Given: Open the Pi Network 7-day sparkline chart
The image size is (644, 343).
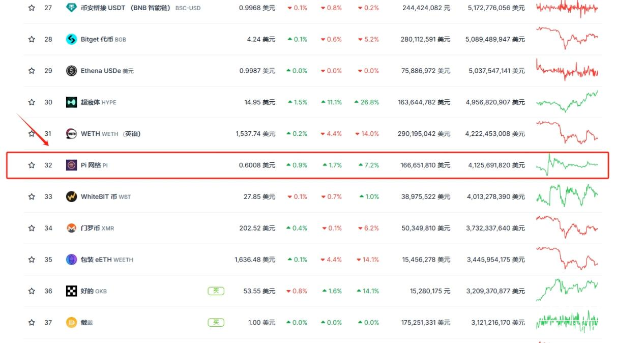Looking at the screenshot, I should (567, 164).
